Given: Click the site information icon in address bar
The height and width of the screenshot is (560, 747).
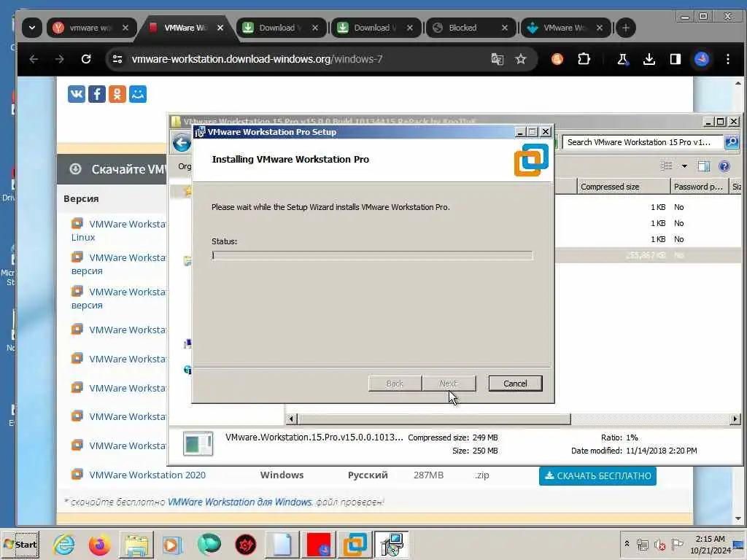Looking at the screenshot, I should tap(117, 59).
